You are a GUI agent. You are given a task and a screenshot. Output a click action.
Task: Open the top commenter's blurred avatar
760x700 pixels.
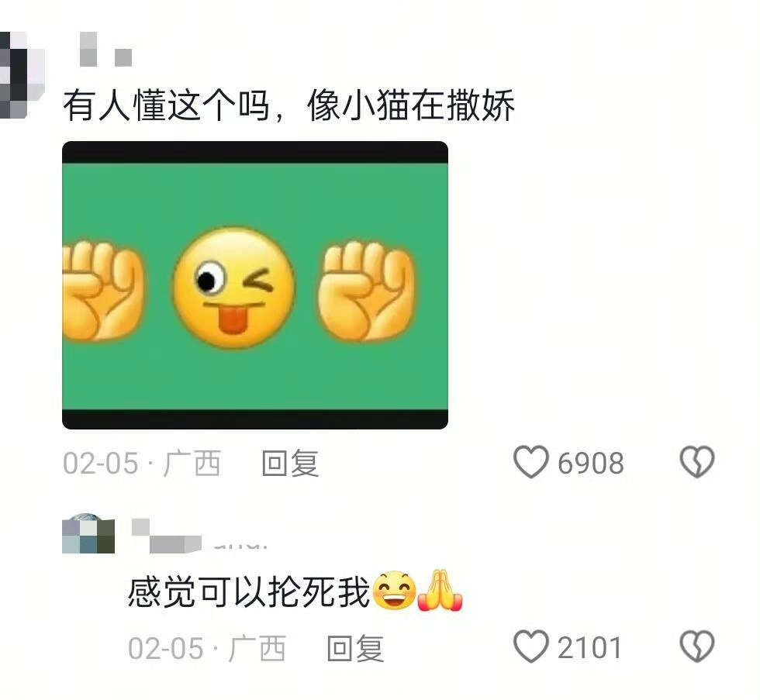(x=19, y=75)
